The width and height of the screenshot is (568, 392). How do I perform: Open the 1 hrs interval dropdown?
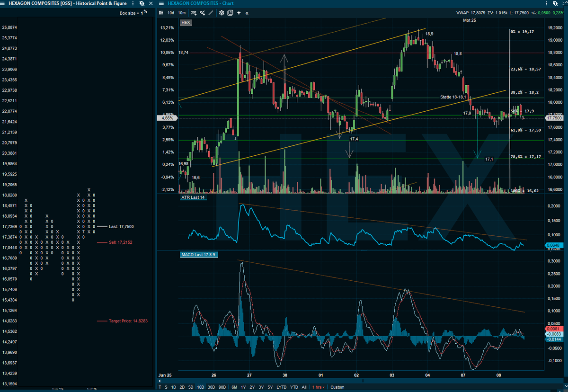[x=319, y=387]
